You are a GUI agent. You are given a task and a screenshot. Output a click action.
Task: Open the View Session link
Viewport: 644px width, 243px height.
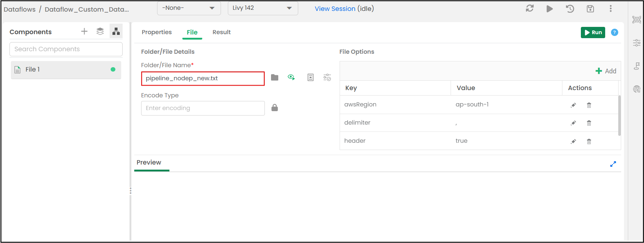pyautogui.click(x=335, y=9)
